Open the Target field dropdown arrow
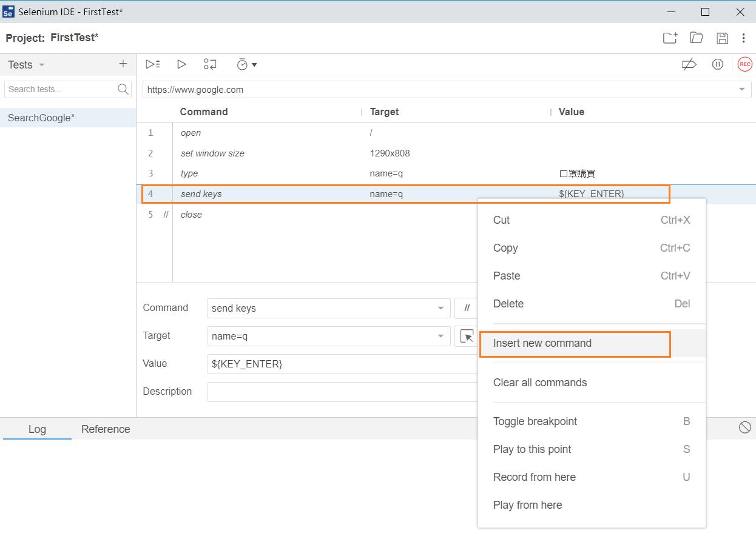756x536 pixels. pyautogui.click(x=440, y=336)
